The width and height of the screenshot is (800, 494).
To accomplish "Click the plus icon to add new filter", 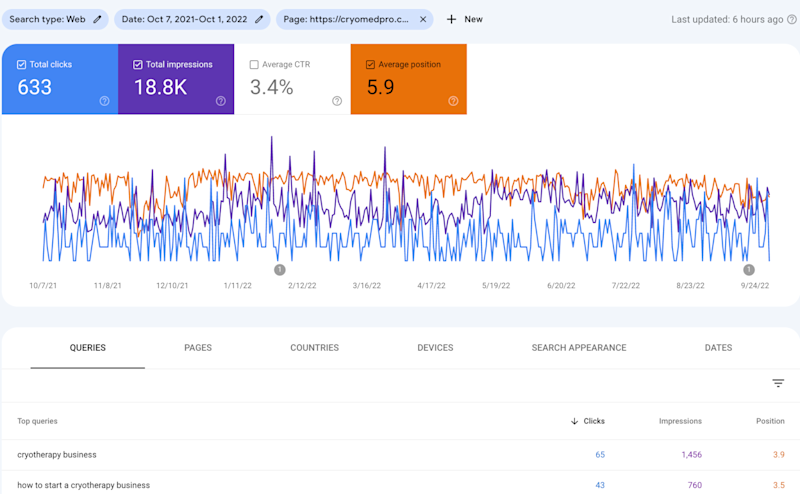I will [x=452, y=19].
